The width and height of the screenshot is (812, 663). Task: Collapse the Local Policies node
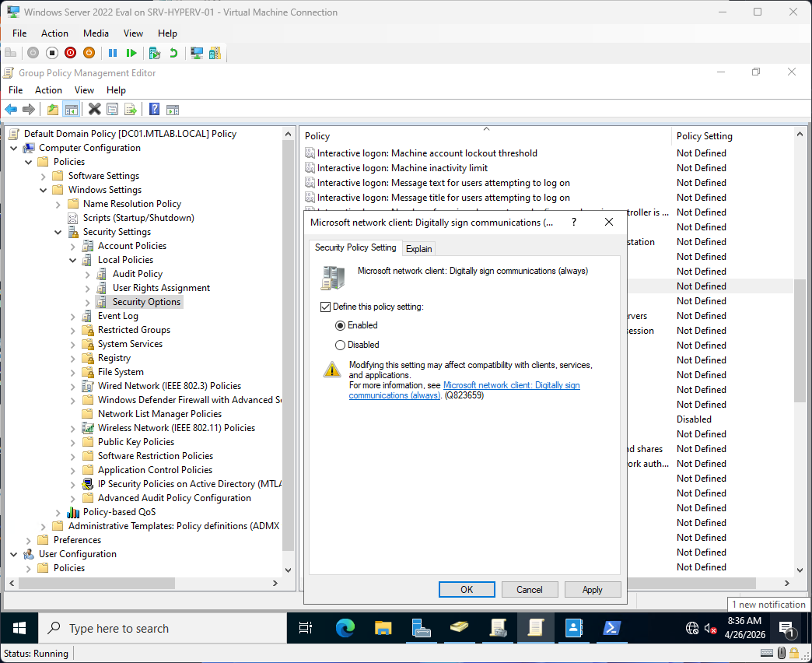[x=72, y=260]
